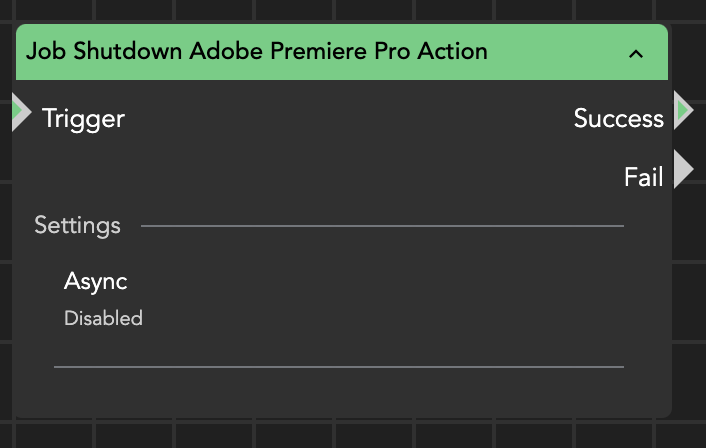Screen dimensions: 706x448
Task: Click the Settings section heading
Action: [77, 225]
